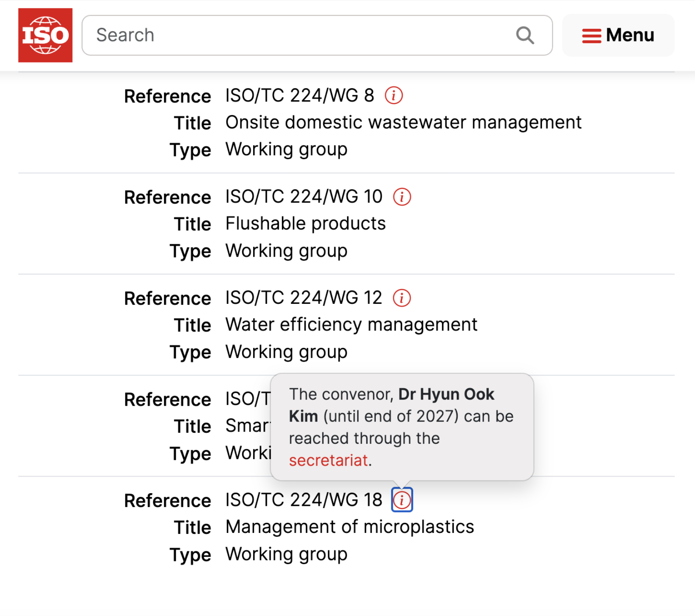Toggle the ISO/TC 224/WG 18 info icon
Viewport: 695px width, 616px height.
coord(402,500)
